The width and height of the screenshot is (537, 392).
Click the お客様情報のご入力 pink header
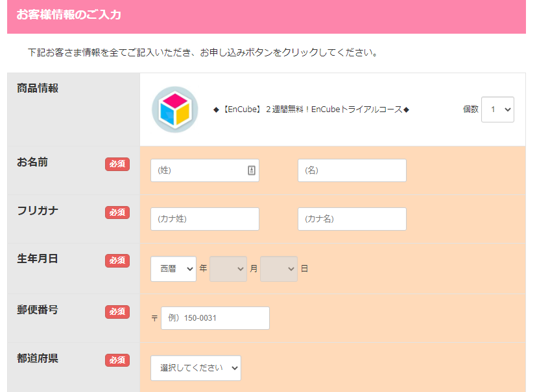pos(69,15)
